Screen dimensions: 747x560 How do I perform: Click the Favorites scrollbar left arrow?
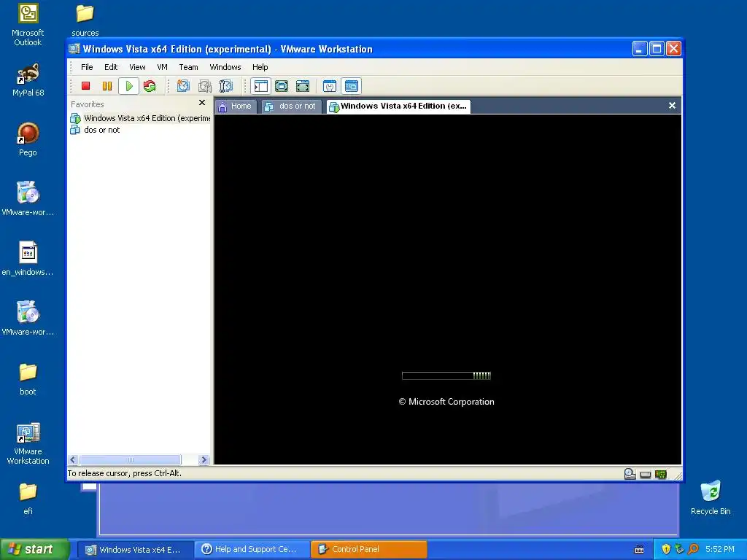(73, 459)
